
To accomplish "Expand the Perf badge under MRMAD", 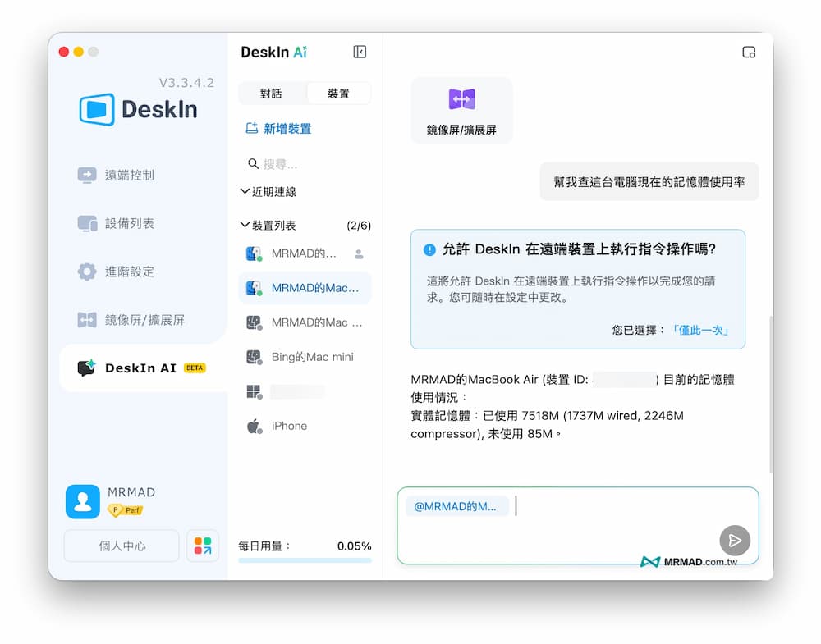I will [125, 509].
